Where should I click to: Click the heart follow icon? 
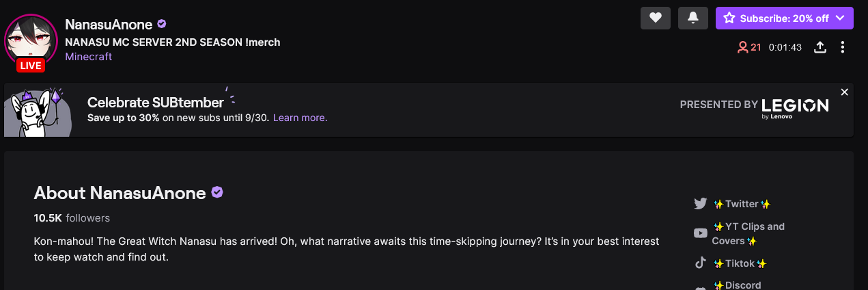(655, 18)
